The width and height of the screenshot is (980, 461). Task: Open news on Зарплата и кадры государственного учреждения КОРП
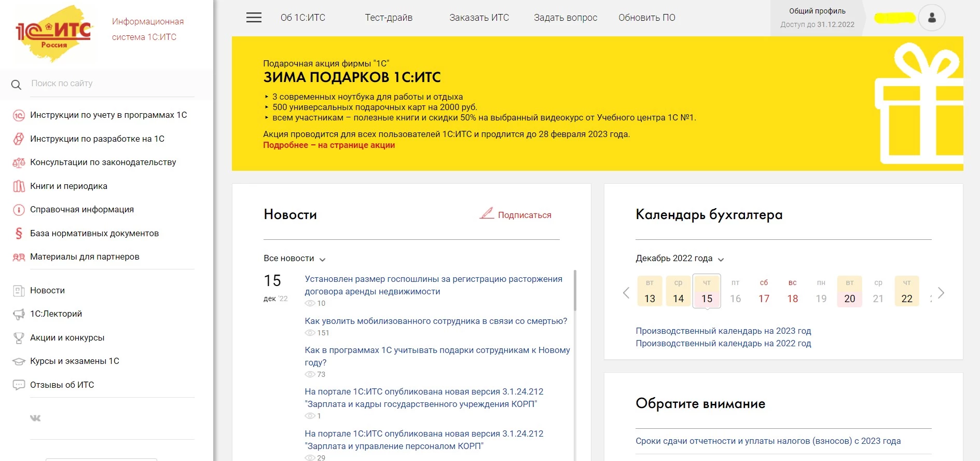(x=424, y=398)
